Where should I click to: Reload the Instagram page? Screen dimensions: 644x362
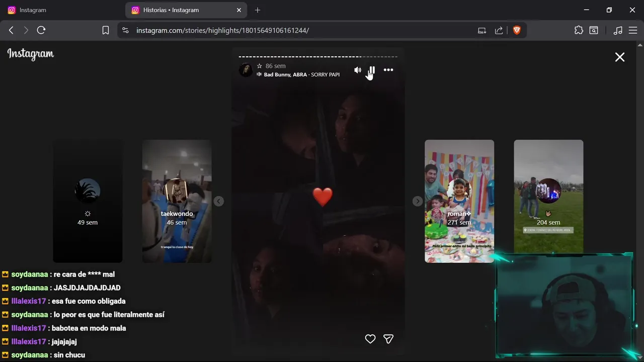[41, 30]
